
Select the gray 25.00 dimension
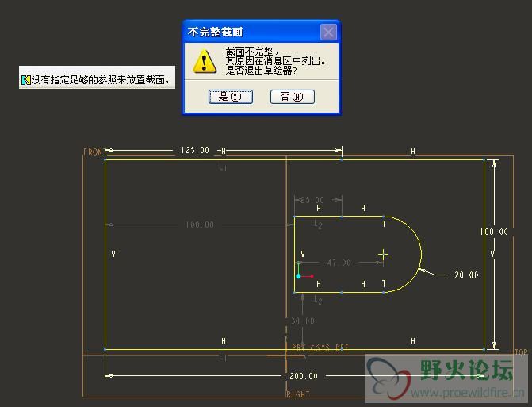[312, 200]
